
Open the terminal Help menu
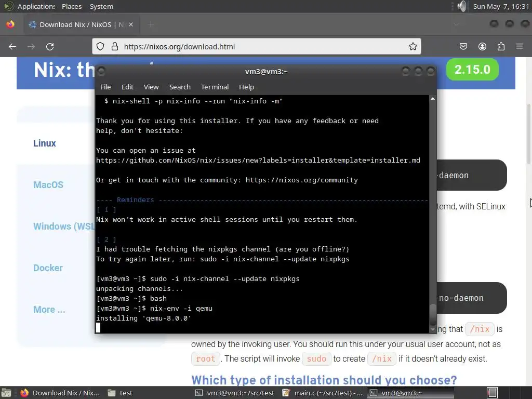246,87
